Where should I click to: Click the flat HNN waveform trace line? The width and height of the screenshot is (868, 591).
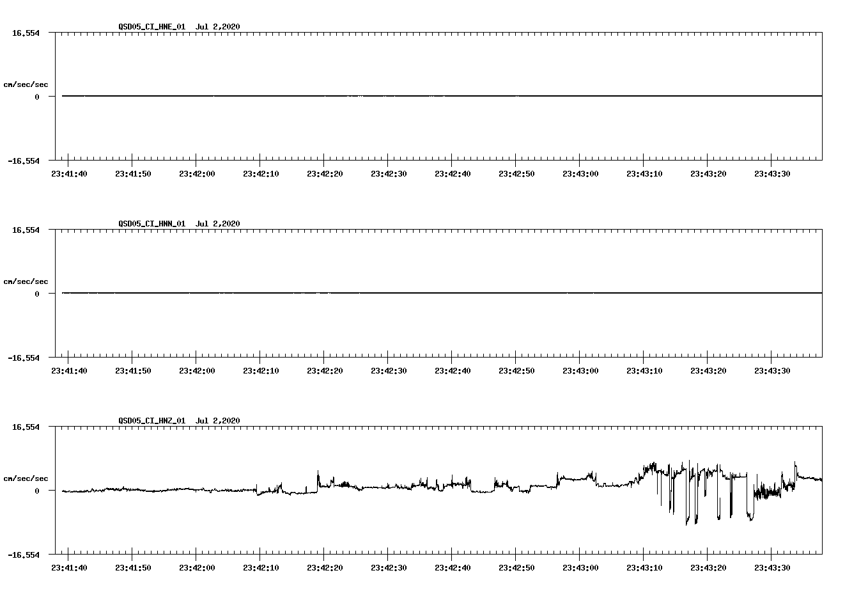[442, 293]
